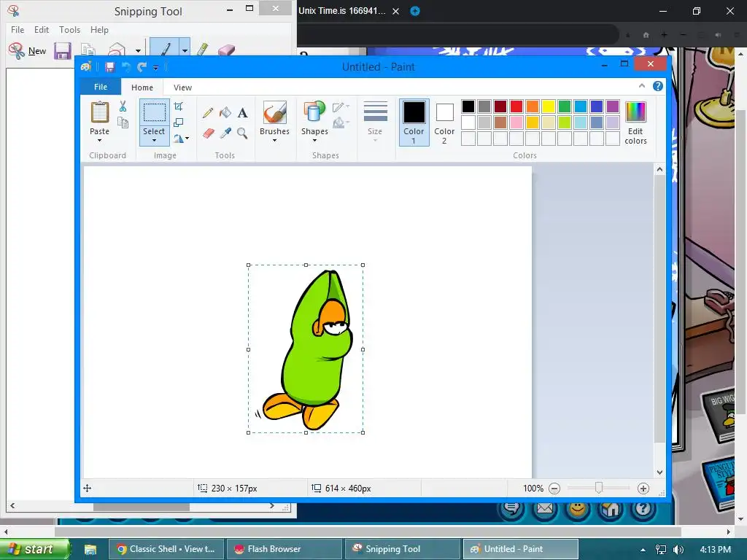The image size is (747, 560).
Task: Click Redo in Paint quick access toolbar
Action: coord(142,67)
